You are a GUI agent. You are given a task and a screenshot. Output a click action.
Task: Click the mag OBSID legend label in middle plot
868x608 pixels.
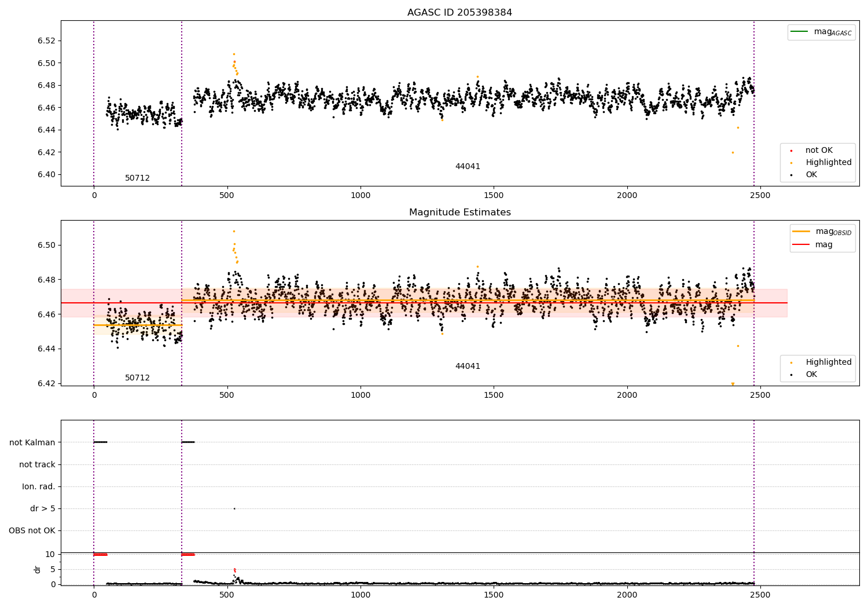pos(833,232)
